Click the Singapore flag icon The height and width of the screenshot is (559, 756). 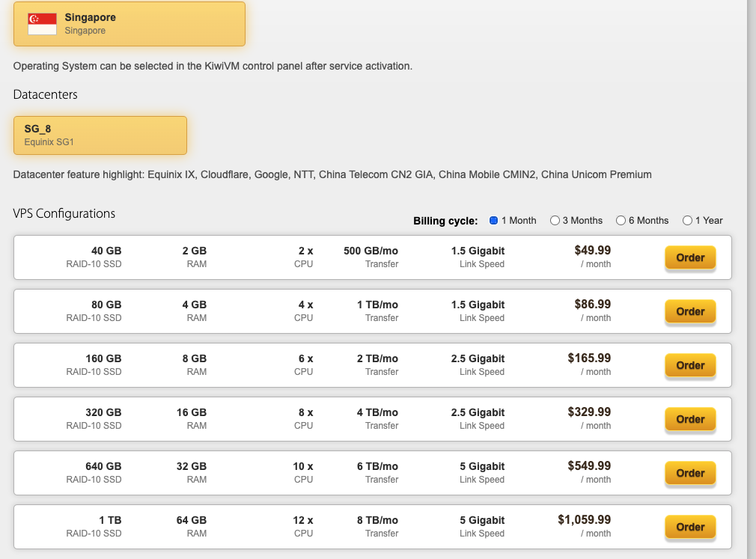[x=43, y=24]
